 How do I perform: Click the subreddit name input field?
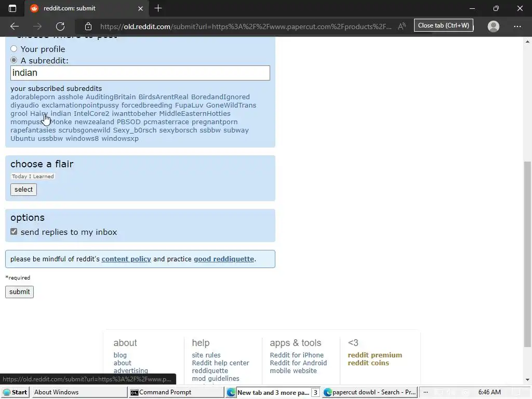[x=140, y=73]
